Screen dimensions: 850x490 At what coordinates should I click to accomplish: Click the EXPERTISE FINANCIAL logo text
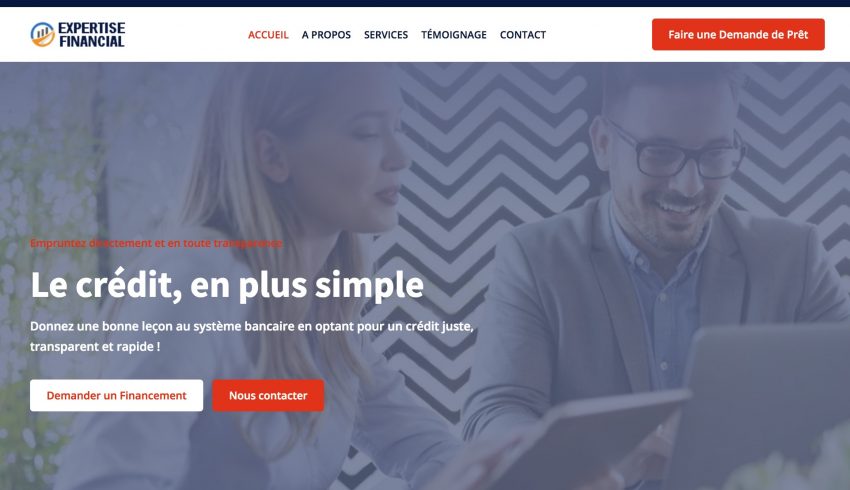tap(92, 35)
